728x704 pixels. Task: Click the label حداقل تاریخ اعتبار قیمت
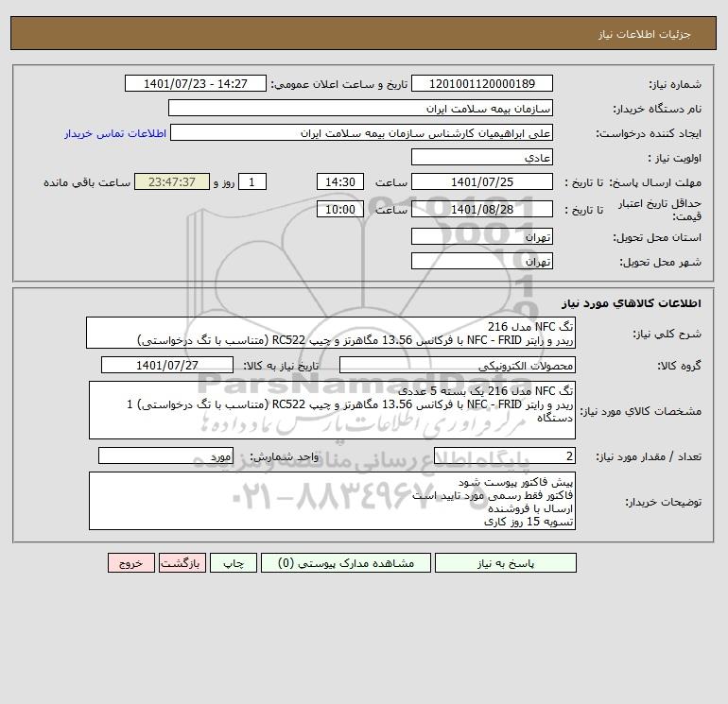click(660, 210)
